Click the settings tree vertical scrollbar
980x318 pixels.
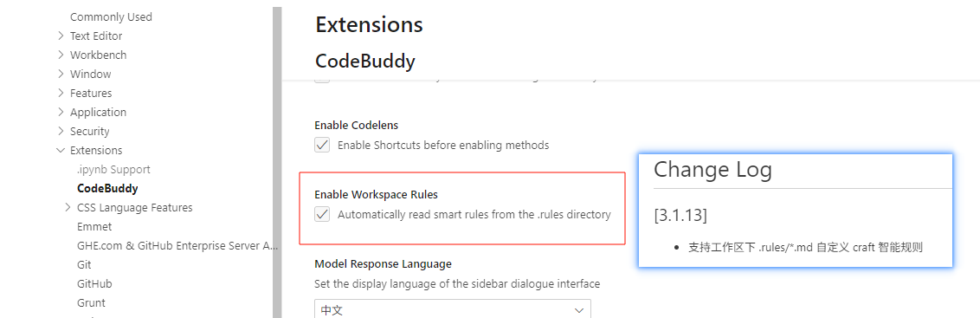pyautogui.click(x=278, y=161)
